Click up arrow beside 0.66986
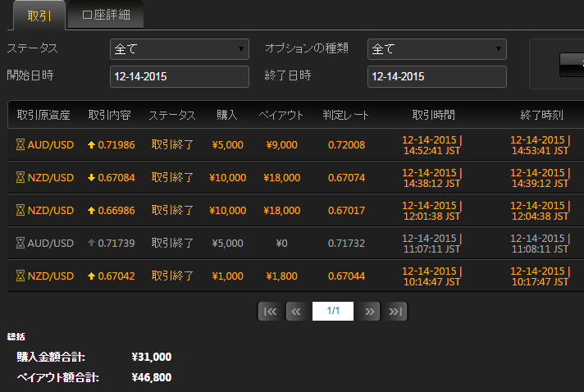584x392 pixels. 91,210
